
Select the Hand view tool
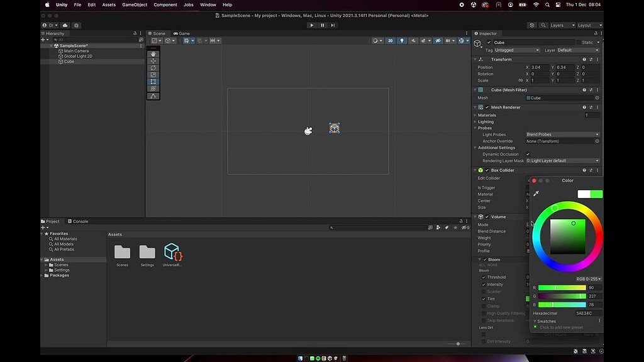153,54
